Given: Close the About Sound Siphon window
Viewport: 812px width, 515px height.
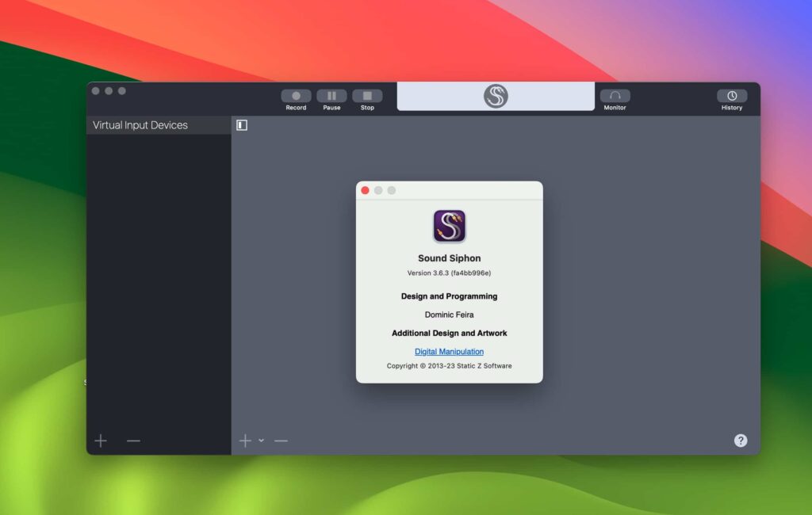Looking at the screenshot, I should [365, 190].
